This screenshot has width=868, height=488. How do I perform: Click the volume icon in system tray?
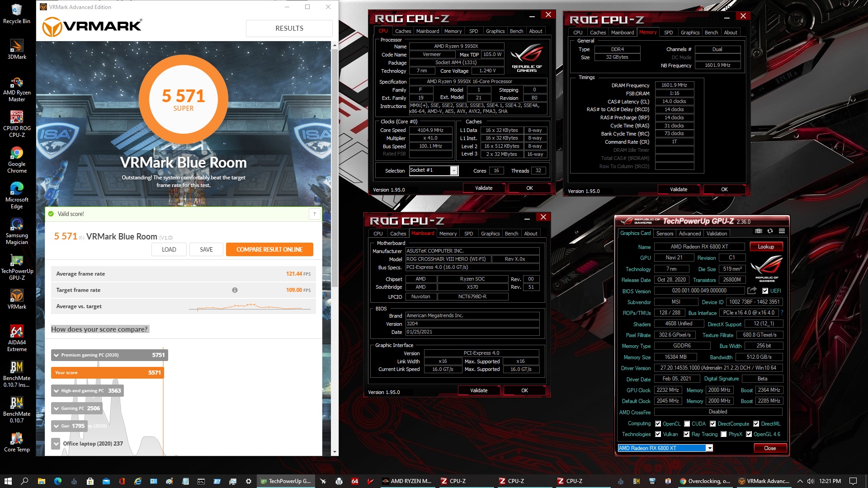pos(810,481)
